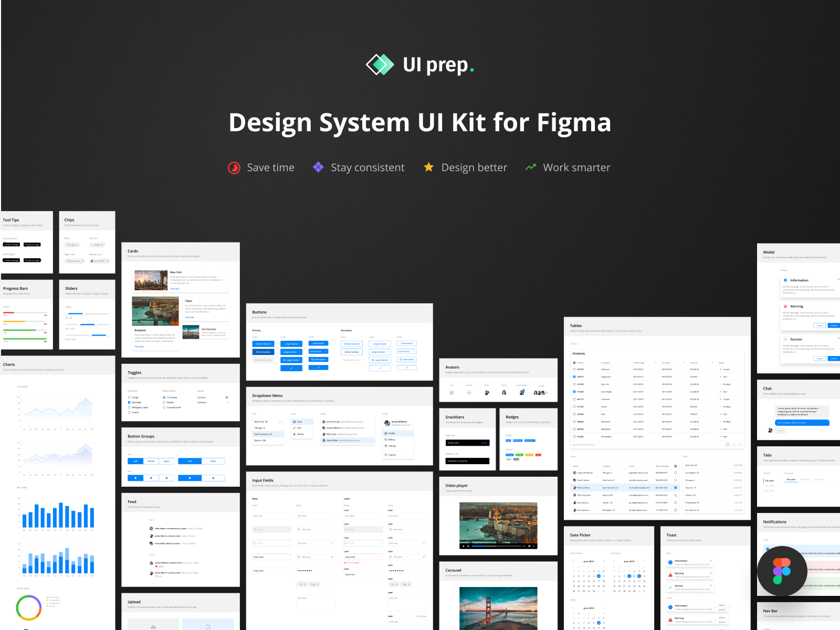The image size is (840, 630).
Task: Expand the secondary Small button dropdown
Action: pos(415,351)
